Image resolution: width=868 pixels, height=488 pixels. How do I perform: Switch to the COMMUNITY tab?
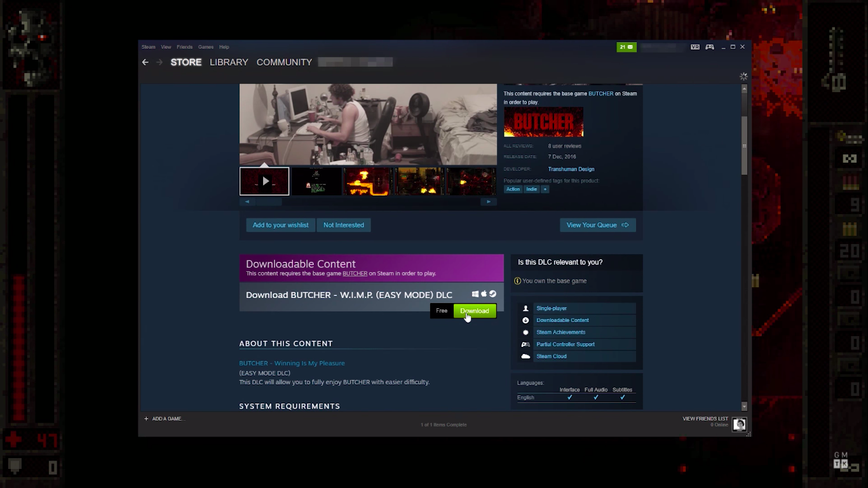[284, 62]
